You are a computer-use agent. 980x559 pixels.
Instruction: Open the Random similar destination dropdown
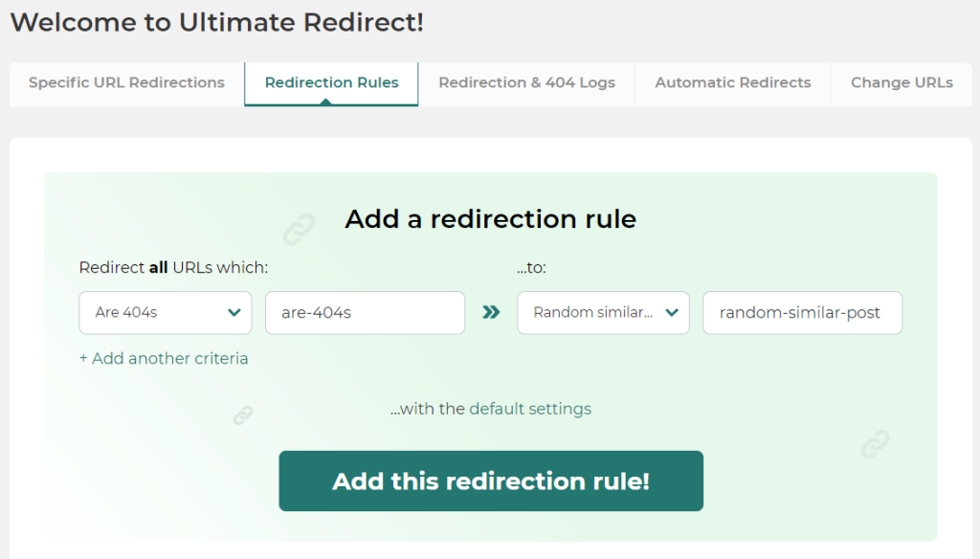pos(603,313)
